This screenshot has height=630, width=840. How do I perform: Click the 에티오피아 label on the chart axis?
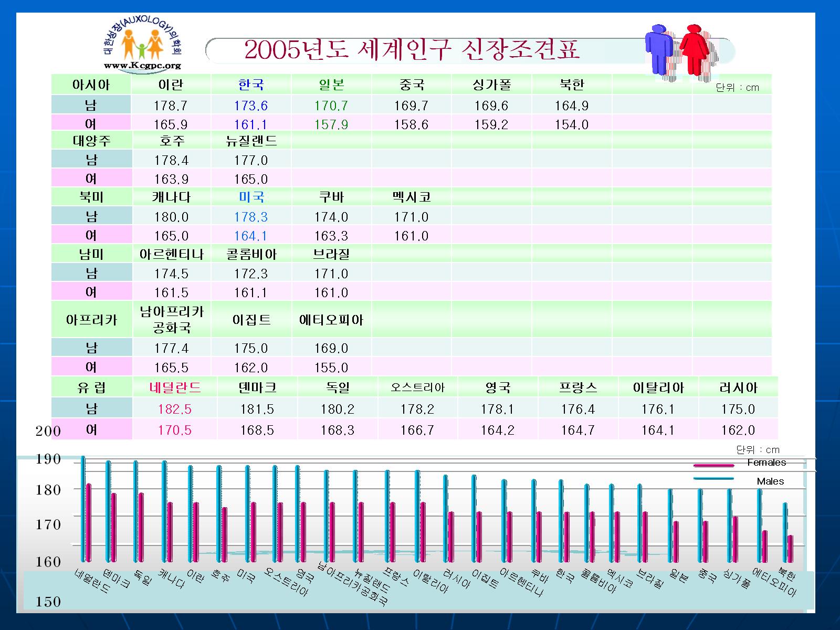click(x=774, y=582)
